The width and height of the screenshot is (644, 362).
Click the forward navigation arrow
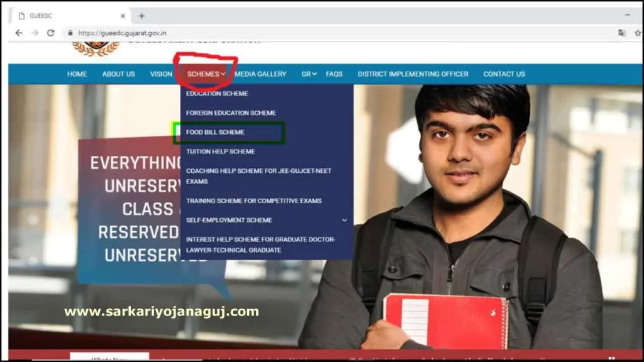point(35,32)
